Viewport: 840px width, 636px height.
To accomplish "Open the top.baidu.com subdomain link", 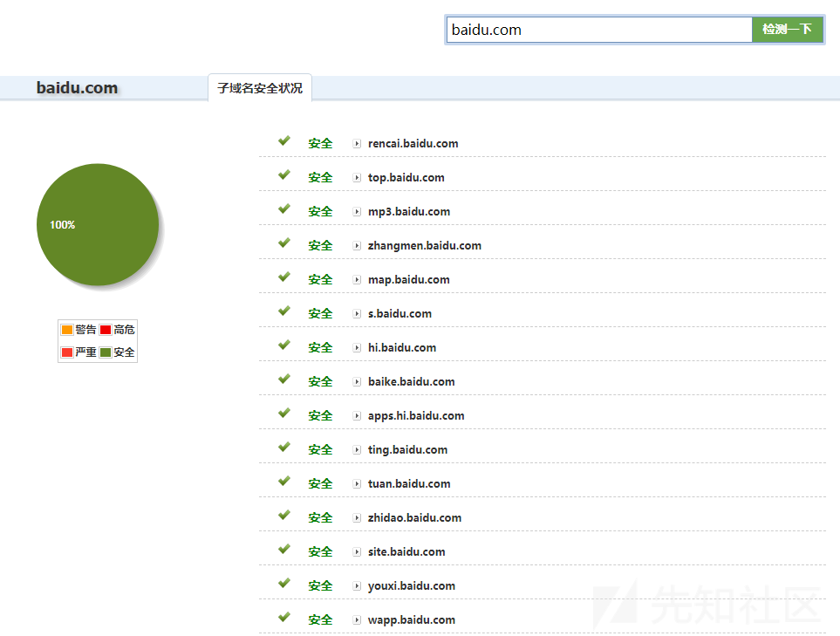I will pyautogui.click(x=406, y=178).
